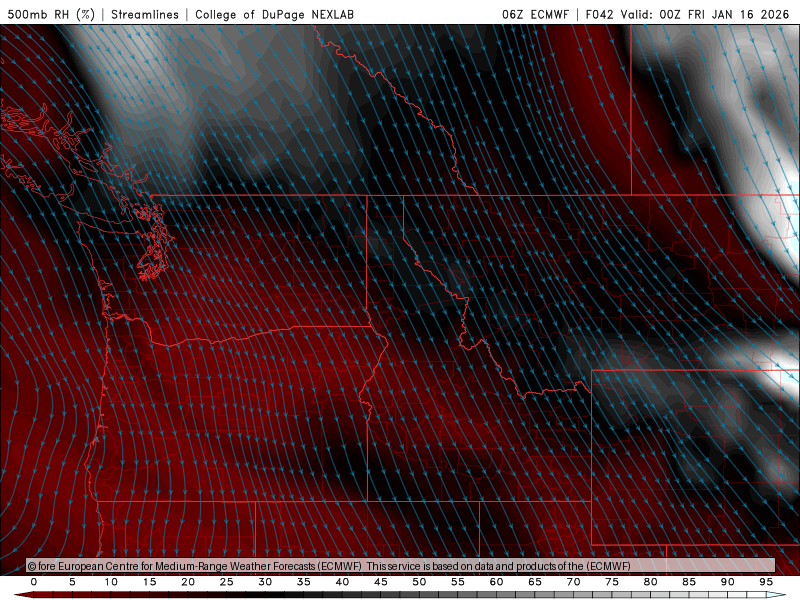Click the "06Z ECMWF" model run label

[535, 14]
